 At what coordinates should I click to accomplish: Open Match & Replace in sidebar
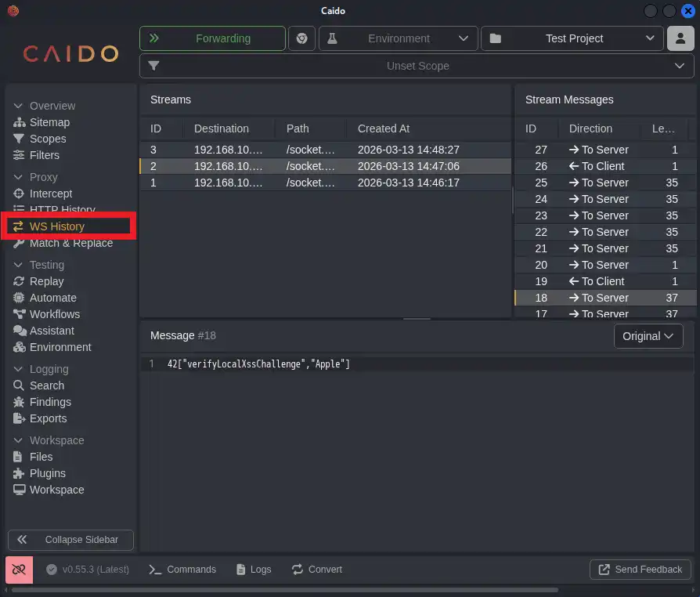70,243
